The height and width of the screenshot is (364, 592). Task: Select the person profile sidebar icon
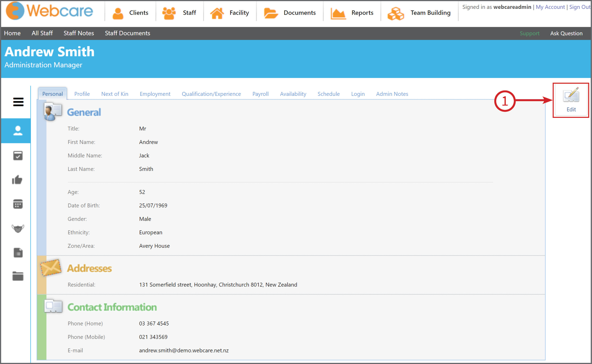[x=18, y=131]
